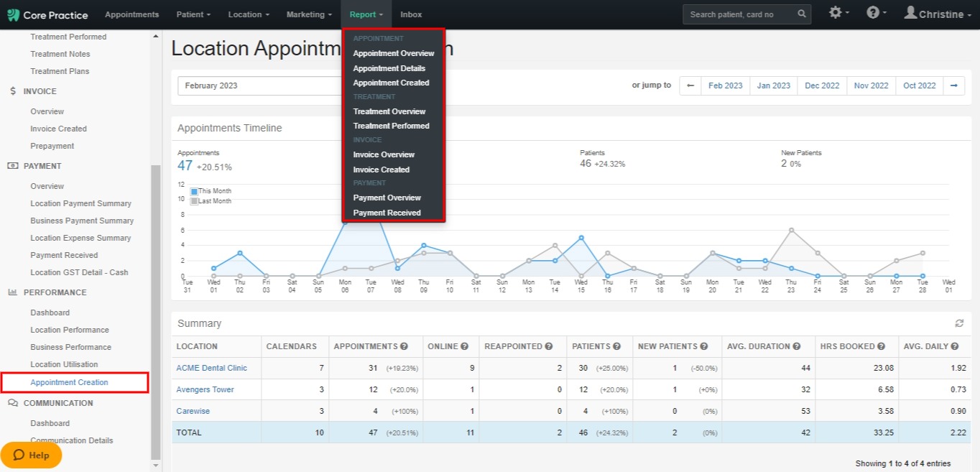980x472 pixels.
Task: Select Treatment Performed from the Report menu
Action: click(391, 126)
